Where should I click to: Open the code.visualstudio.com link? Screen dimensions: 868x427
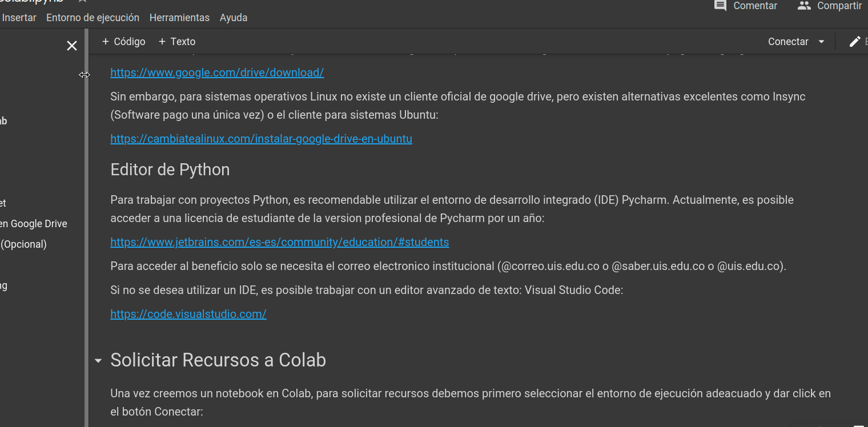(188, 314)
